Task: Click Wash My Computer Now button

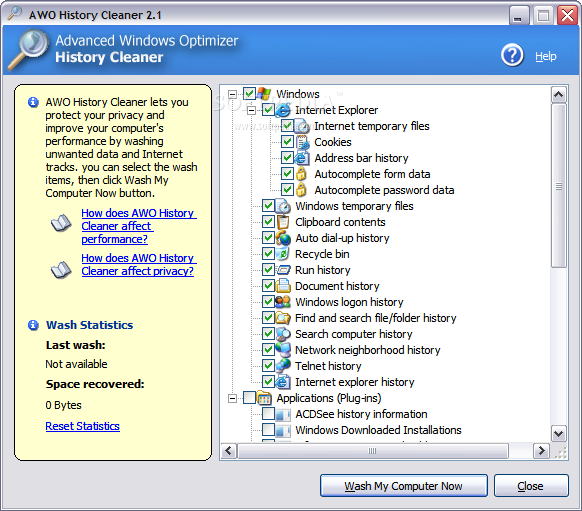Action: (403, 485)
